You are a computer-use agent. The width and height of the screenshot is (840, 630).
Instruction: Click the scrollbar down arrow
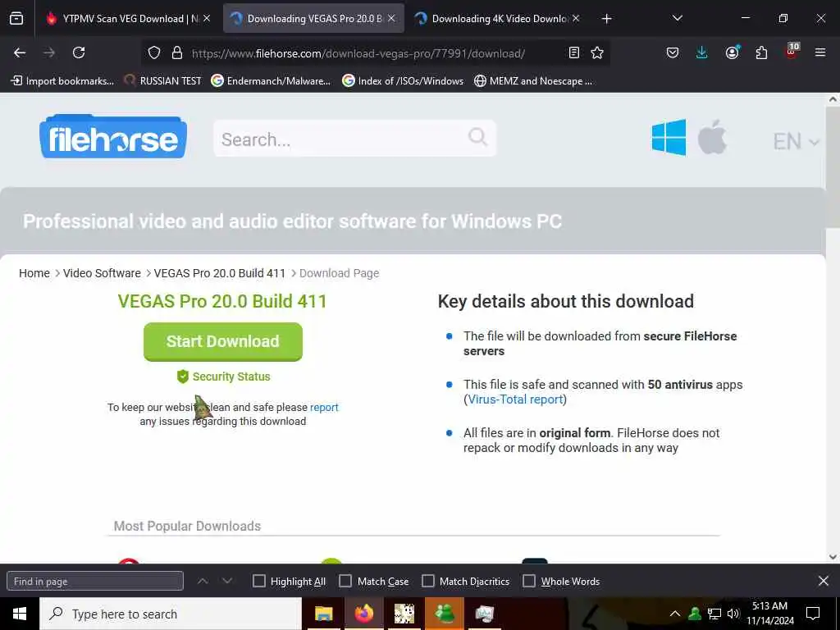833,557
